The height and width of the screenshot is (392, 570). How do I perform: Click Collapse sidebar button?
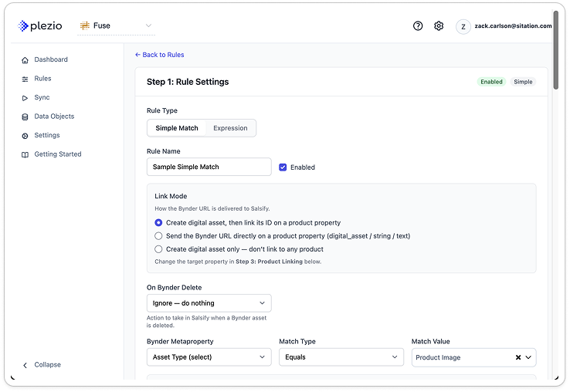pos(42,365)
